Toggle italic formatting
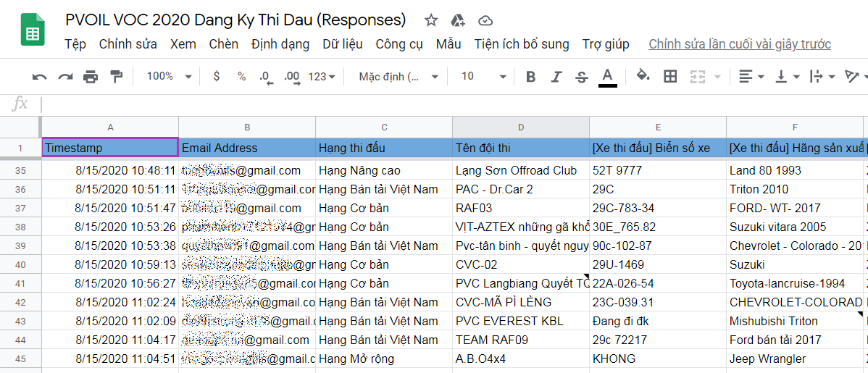Image resolution: width=868 pixels, height=373 pixels. (556, 77)
